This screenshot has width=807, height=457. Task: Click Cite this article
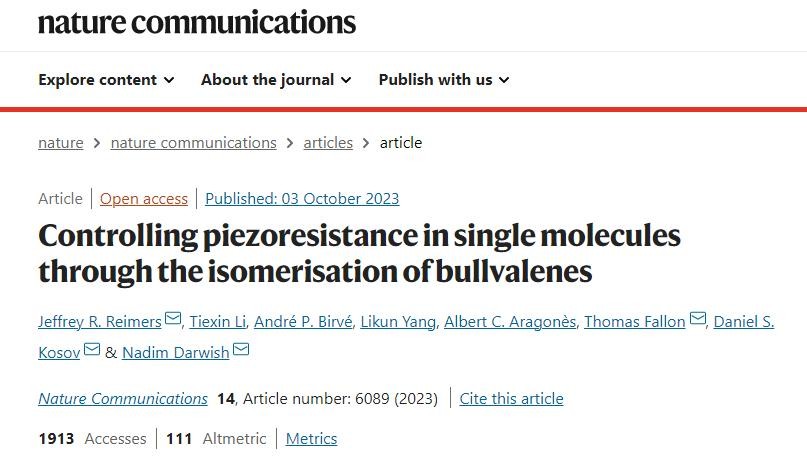click(x=511, y=398)
